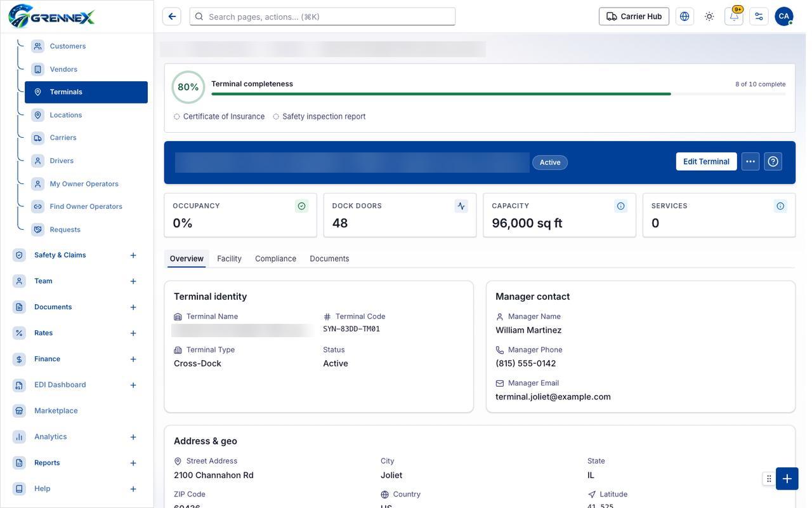Viewport: 812px width, 508px height.
Task: Click the drag handle beside plus button
Action: point(769,479)
